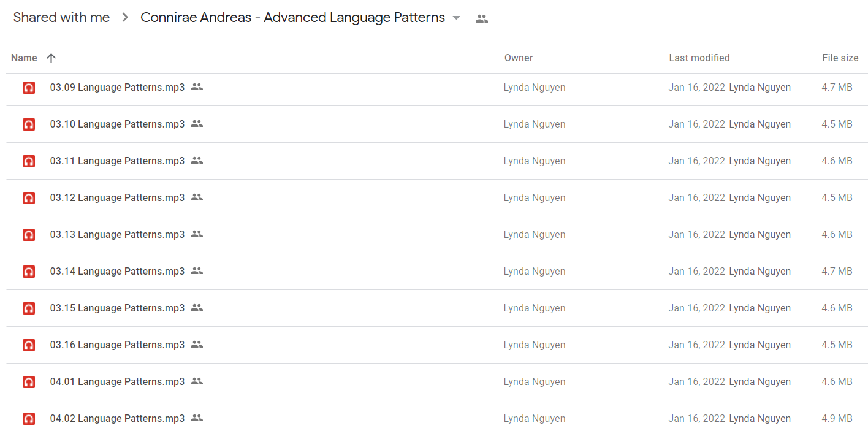The width and height of the screenshot is (868, 431).
Task: Click the Last modified column header
Action: point(699,58)
